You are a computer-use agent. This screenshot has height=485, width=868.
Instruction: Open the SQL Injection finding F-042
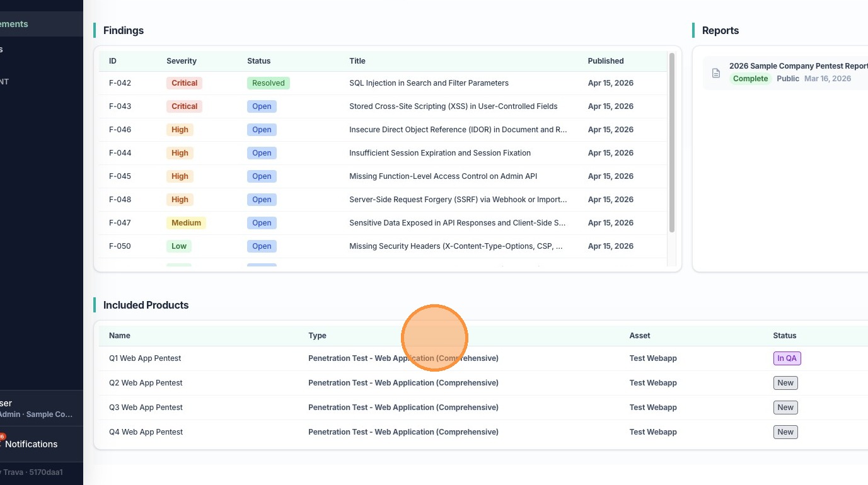[x=429, y=83]
